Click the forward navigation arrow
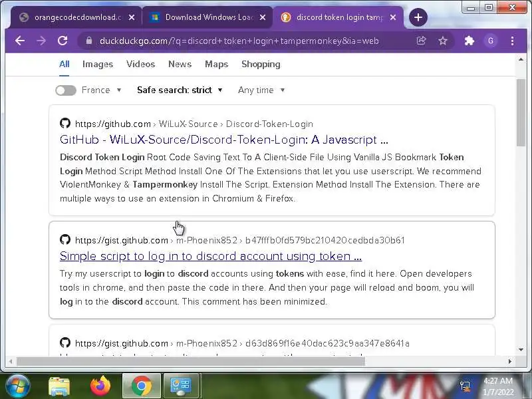 tap(41, 41)
